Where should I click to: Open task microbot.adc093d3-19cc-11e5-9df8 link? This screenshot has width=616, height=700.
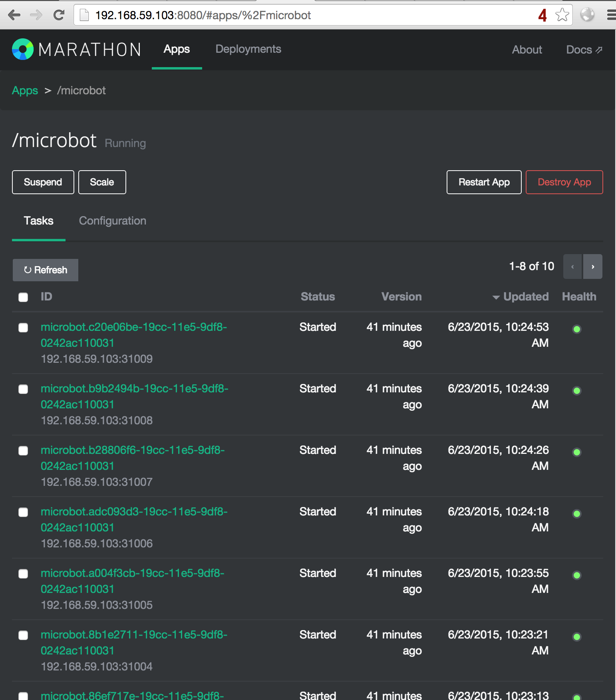(x=134, y=519)
